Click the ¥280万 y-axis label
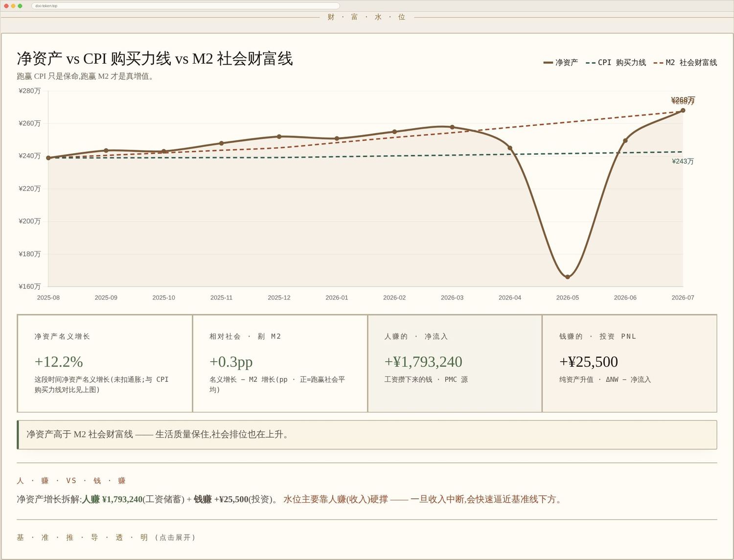Image resolution: width=734 pixels, height=560 pixels. point(30,91)
